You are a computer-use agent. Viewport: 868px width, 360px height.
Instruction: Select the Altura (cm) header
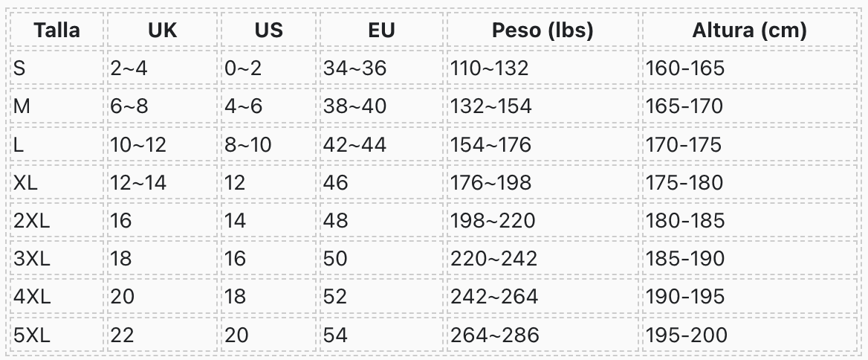[750, 30]
